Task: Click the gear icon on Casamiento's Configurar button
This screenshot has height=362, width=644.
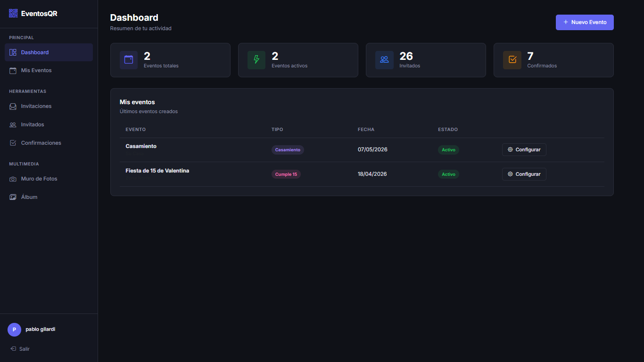Action: pos(510,149)
